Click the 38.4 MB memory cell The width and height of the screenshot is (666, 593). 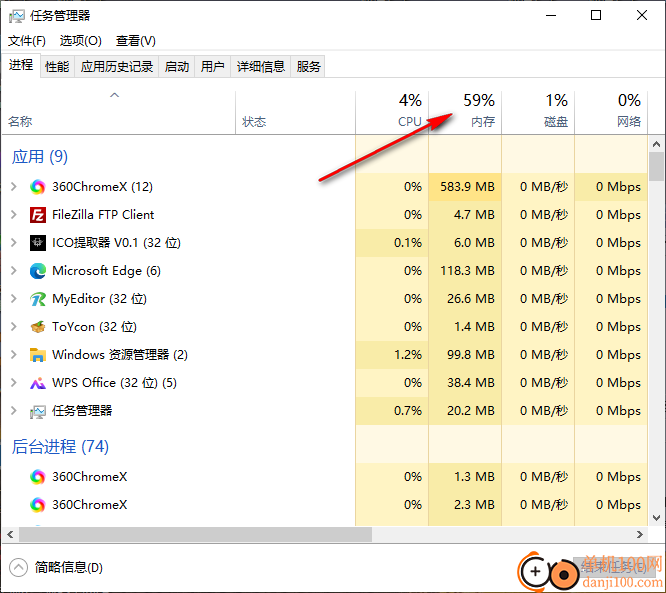465,383
